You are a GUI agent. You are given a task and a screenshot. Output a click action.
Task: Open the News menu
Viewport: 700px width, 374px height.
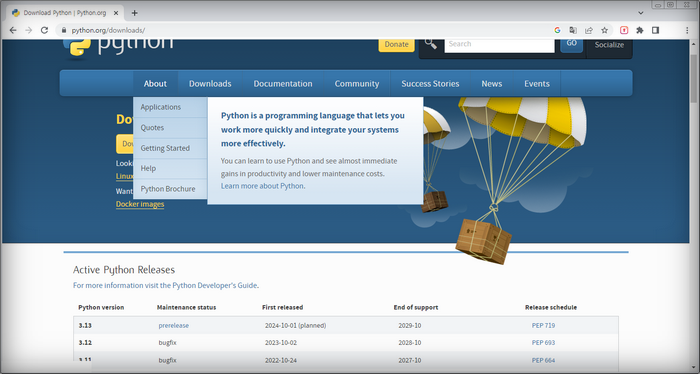tap(492, 83)
